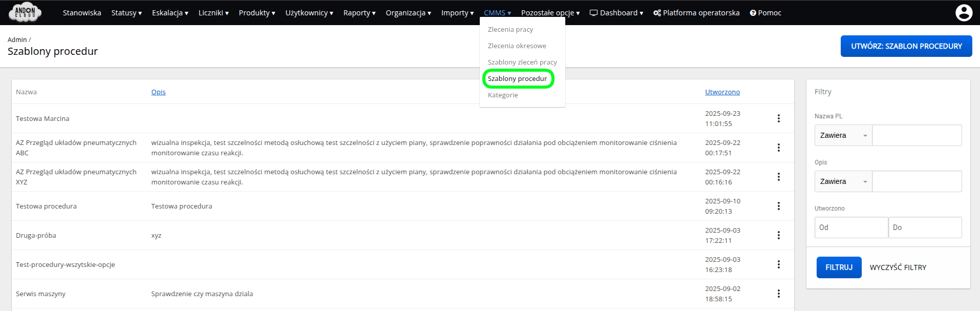Select Kategorie from CMMS menu
The width and height of the screenshot is (980, 311).
click(x=503, y=95)
